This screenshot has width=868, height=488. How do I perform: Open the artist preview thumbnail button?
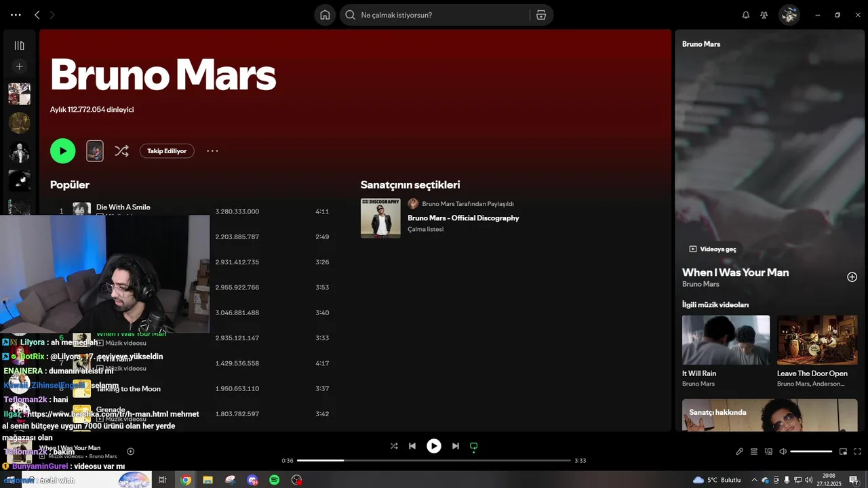click(95, 150)
